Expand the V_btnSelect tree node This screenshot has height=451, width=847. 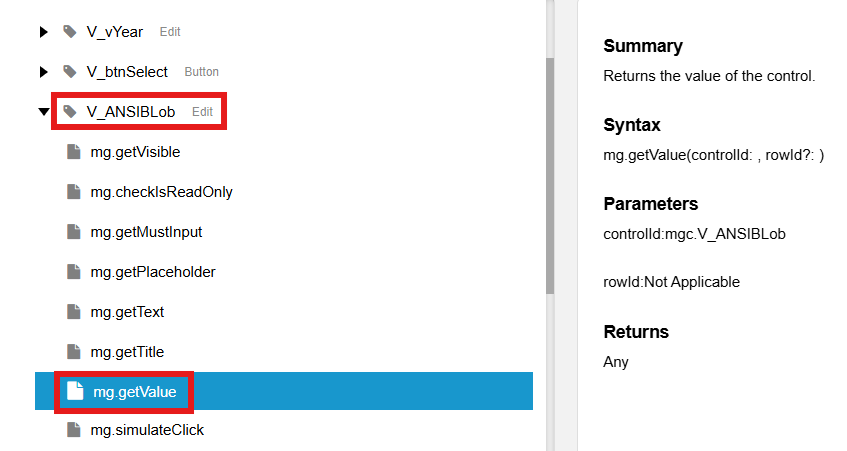(44, 72)
